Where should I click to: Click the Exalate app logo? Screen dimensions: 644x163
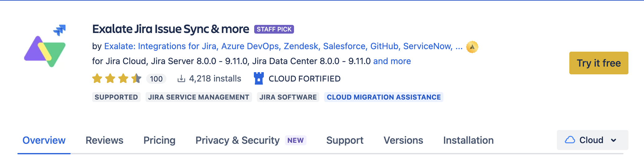pyautogui.click(x=45, y=47)
